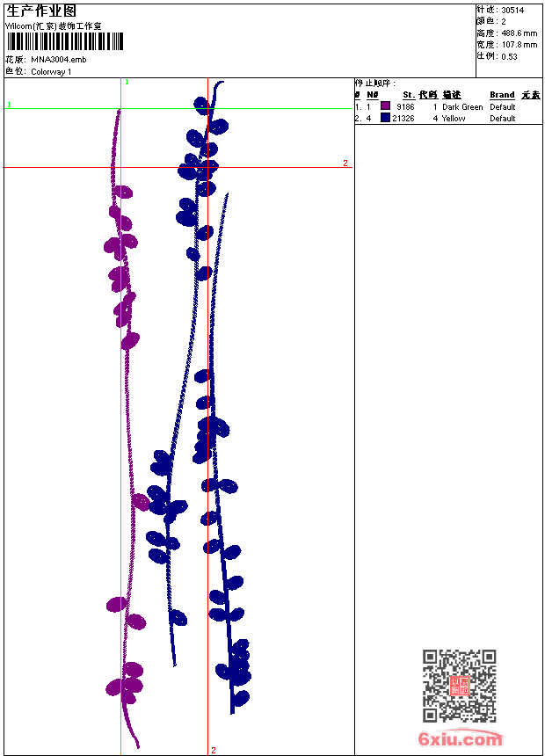
Task: Select the Yellow description text
Action: click(x=454, y=119)
